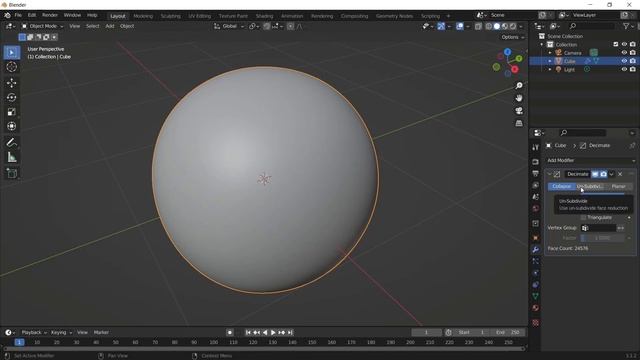This screenshot has height=360, width=640.
Task: Select rendered viewport shading mode
Action: (x=513, y=26)
